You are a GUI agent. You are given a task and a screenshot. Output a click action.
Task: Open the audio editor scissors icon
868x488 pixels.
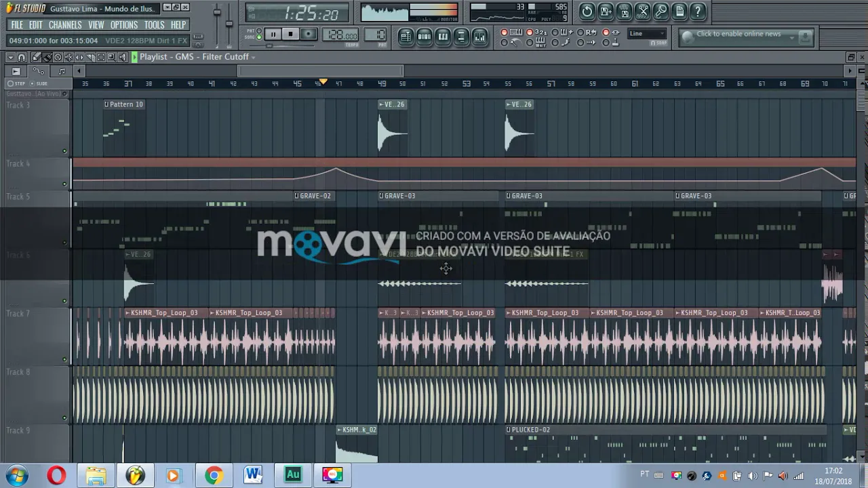point(642,12)
